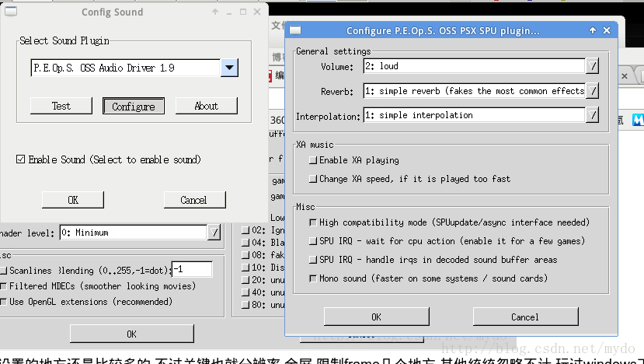Click the Volume field showing '2: loud'
This screenshot has width=644, height=364.
475,66
